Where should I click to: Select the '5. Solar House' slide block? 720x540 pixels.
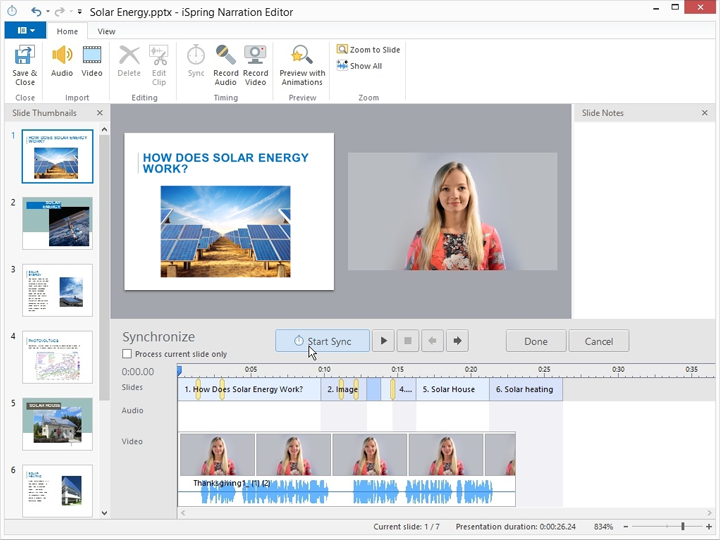coord(453,389)
